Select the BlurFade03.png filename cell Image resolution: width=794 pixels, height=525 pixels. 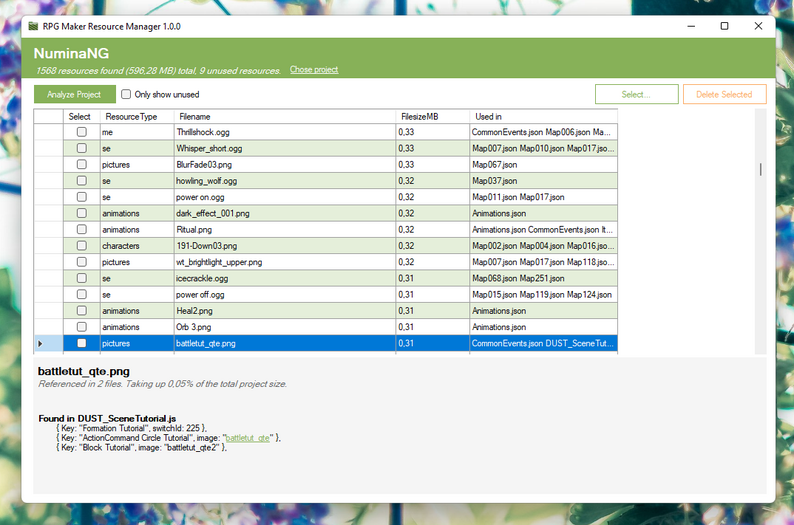coord(285,164)
